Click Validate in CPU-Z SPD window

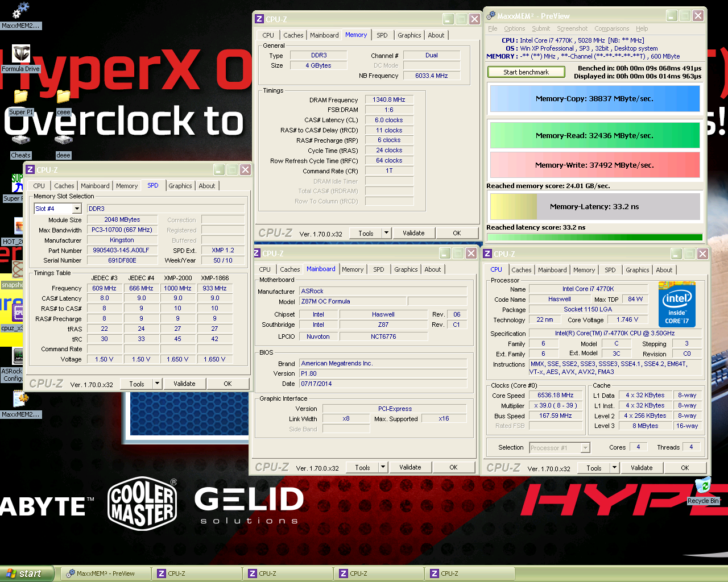pyautogui.click(x=184, y=384)
